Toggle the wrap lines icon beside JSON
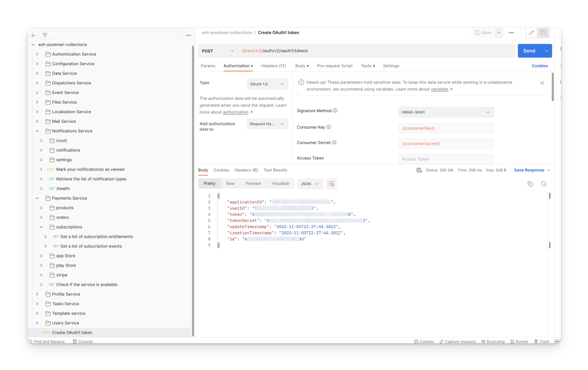 pyautogui.click(x=331, y=184)
